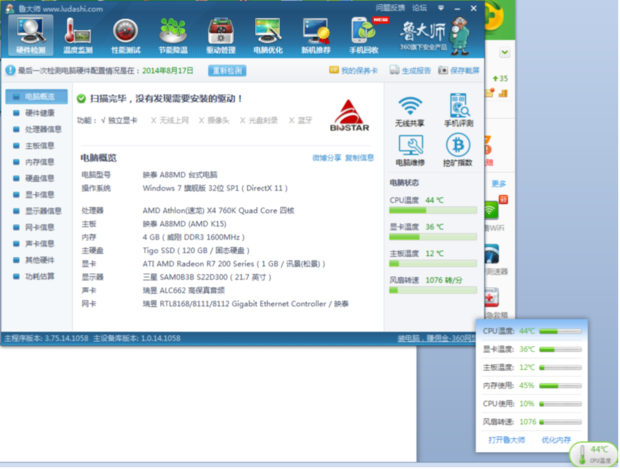
Task: Click the 重新检测 rescan button
Action: click(x=227, y=70)
